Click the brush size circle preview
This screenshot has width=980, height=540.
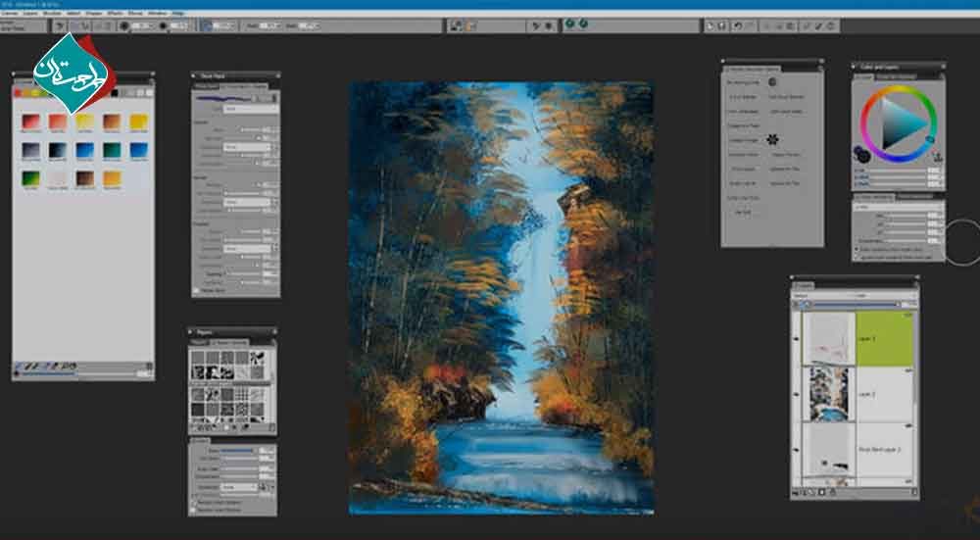(x=124, y=25)
